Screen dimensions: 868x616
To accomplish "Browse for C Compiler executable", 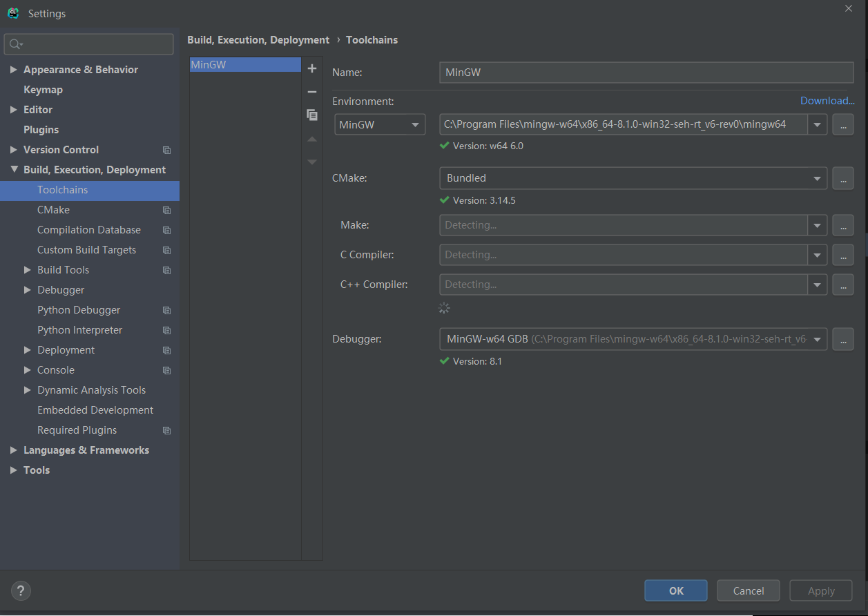I will (x=843, y=255).
